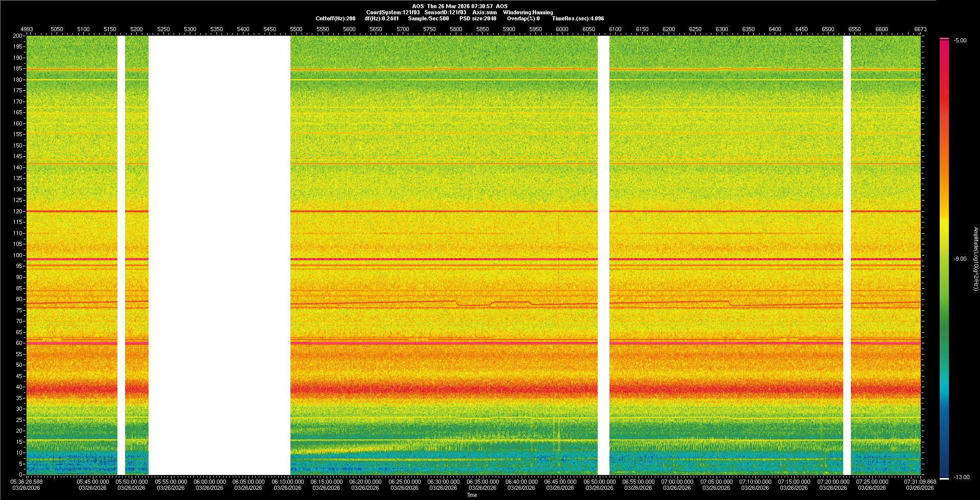
Task: Click the narrow white gap near 06:50:00
Action: point(603,255)
